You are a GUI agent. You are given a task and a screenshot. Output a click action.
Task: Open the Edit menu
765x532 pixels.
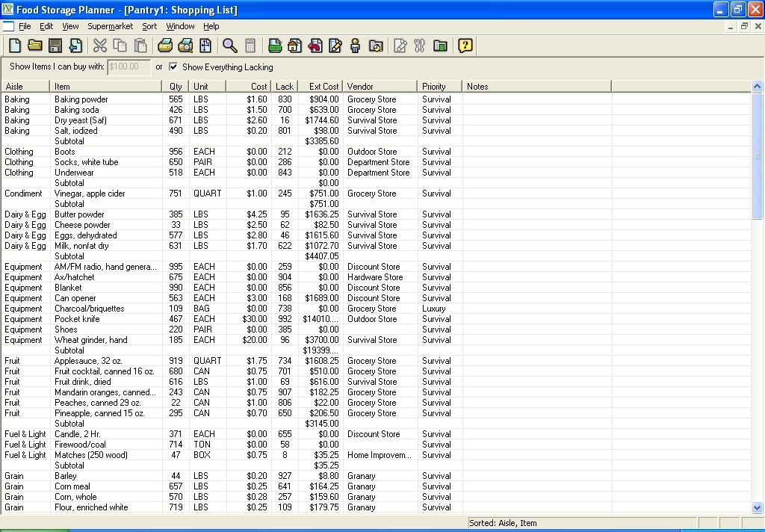click(x=46, y=25)
